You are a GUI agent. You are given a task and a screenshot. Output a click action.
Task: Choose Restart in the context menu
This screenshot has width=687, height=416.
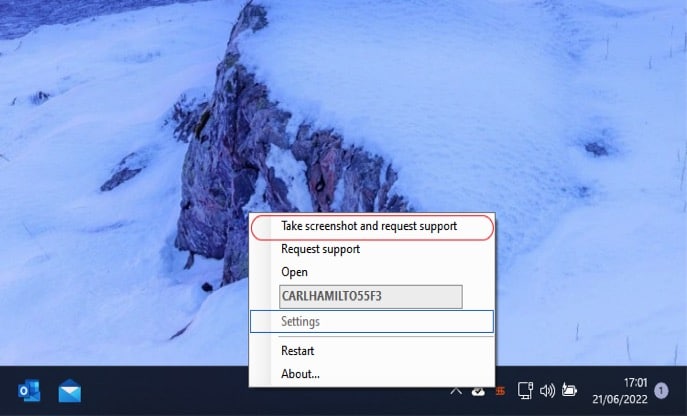point(298,351)
